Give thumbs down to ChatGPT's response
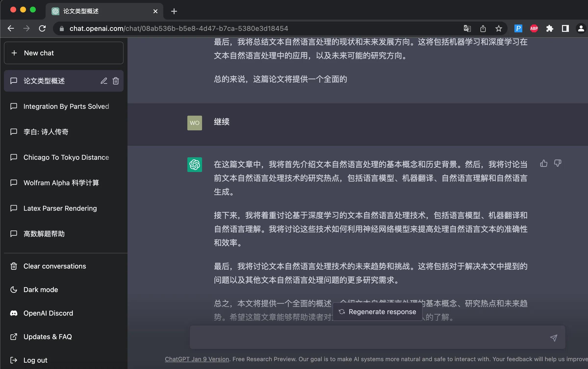This screenshot has height=369, width=588. pyautogui.click(x=558, y=163)
